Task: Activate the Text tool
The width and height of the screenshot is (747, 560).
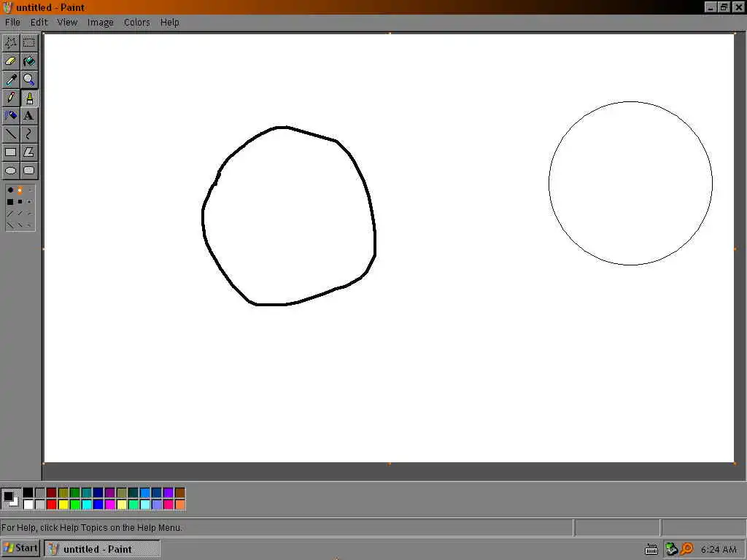Action: tap(29, 116)
